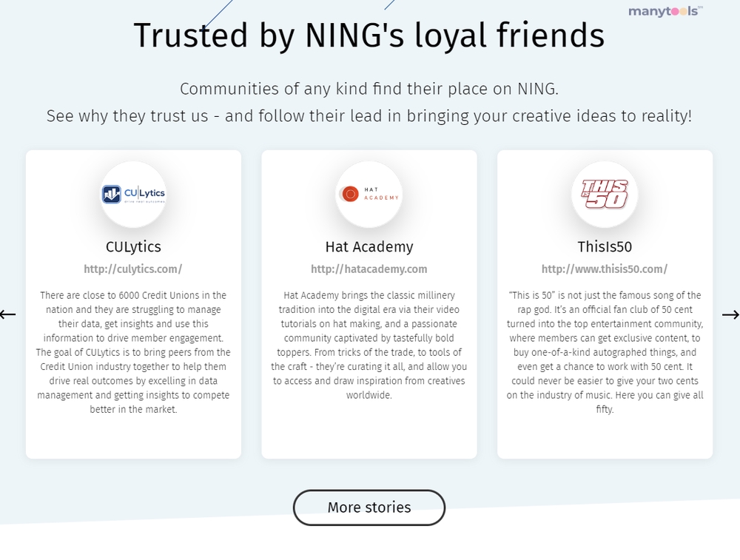Click the Hat Academy logo
This screenshot has width=740, height=560.
[369, 194]
